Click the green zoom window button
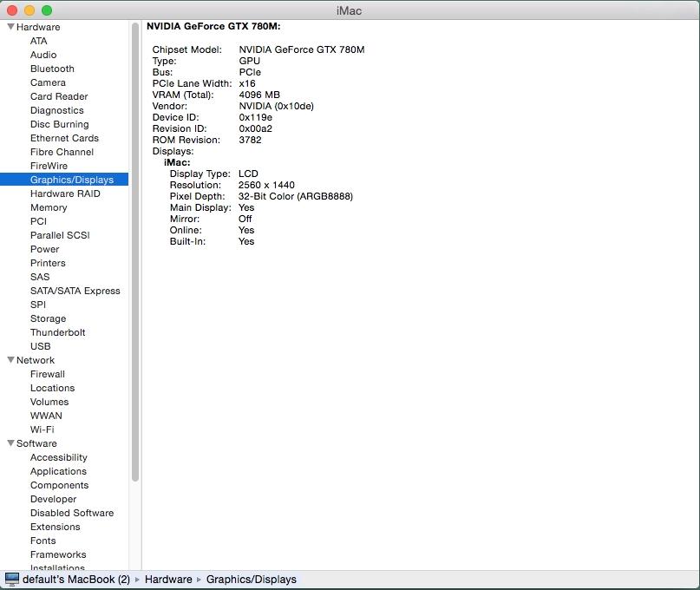This screenshot has width=700, height=590. (x=47, y=10)
